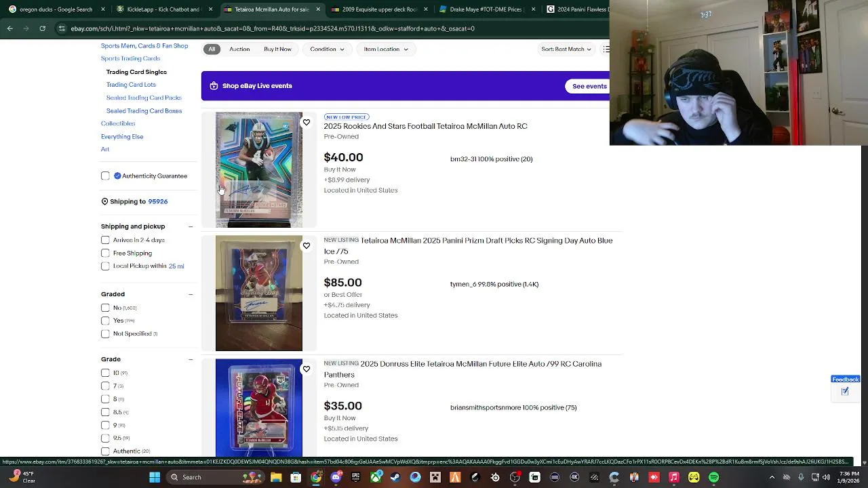
Task: Reload the eBay page
Action: (42, 28)
